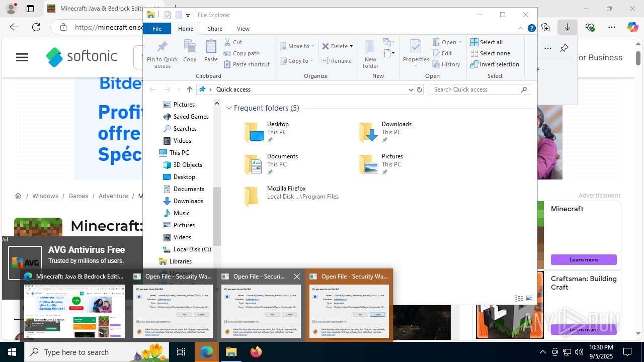
Task: Select the Home ribbon tab
Action: pos(185,29)
